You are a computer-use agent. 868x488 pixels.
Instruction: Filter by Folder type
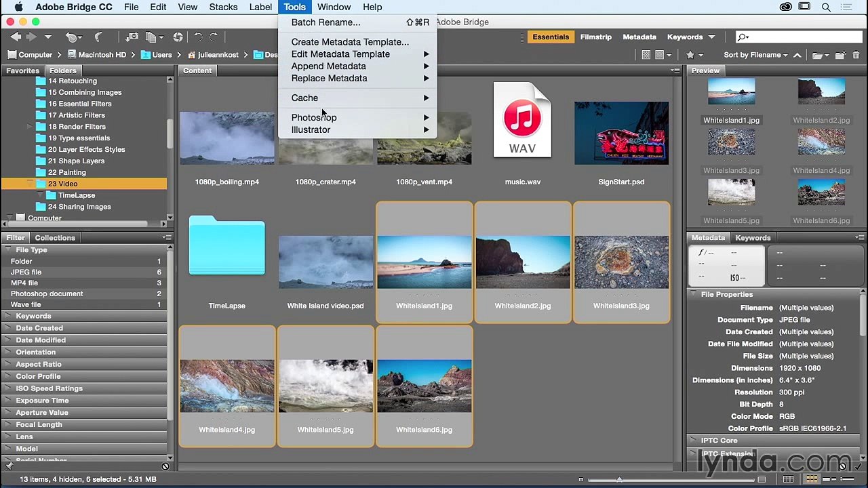85,261
